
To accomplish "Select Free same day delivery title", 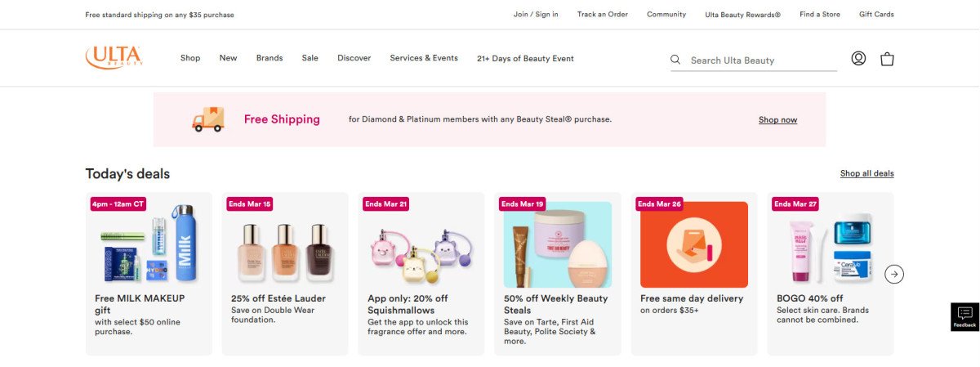I will 692,298.
